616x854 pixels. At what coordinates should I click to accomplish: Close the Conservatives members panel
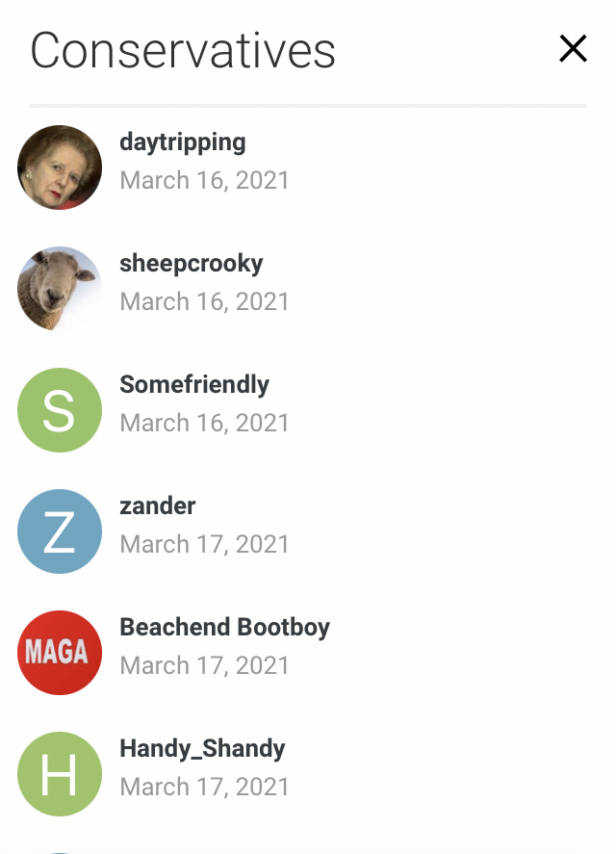[573, 48]
